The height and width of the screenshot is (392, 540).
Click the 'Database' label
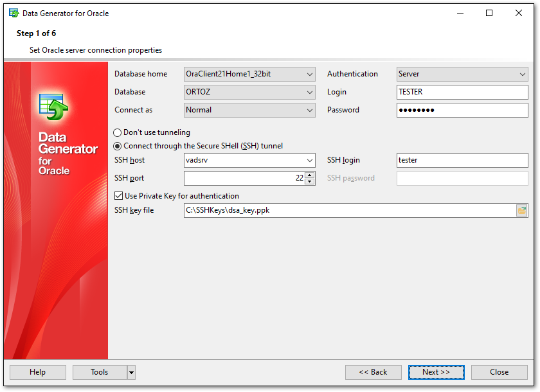(130, 92)
